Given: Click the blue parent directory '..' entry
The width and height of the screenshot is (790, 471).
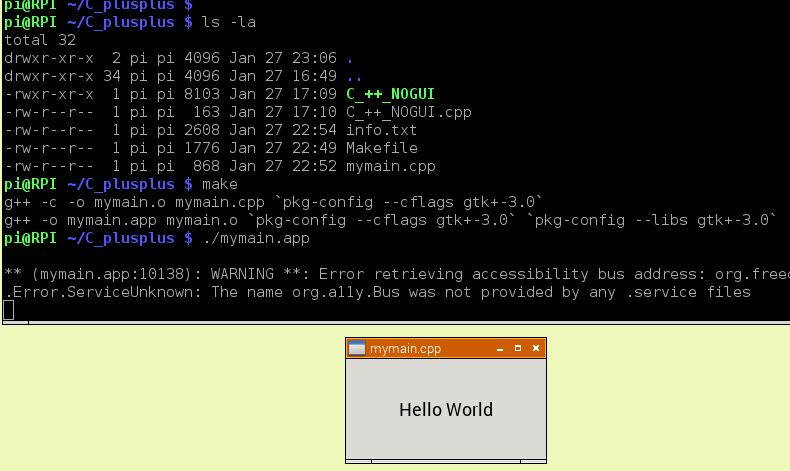Looking at the screenshot, I should point(354,76).
